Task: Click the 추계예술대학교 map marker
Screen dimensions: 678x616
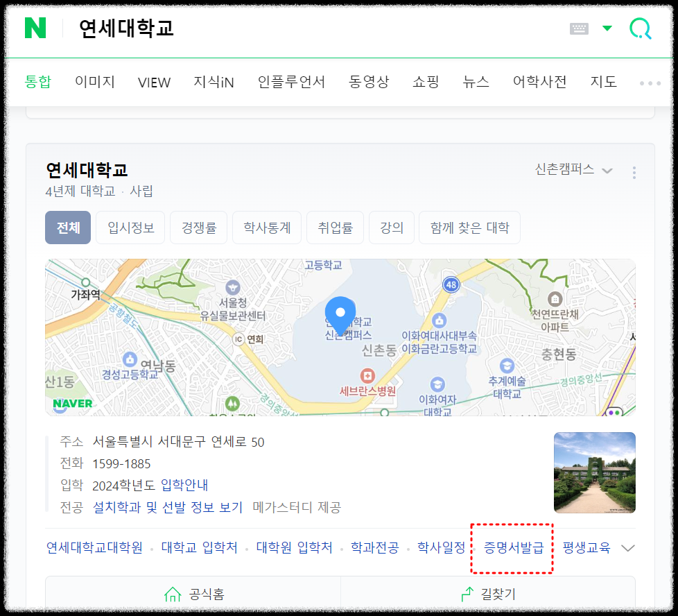Action: click(x=507, y=366)
